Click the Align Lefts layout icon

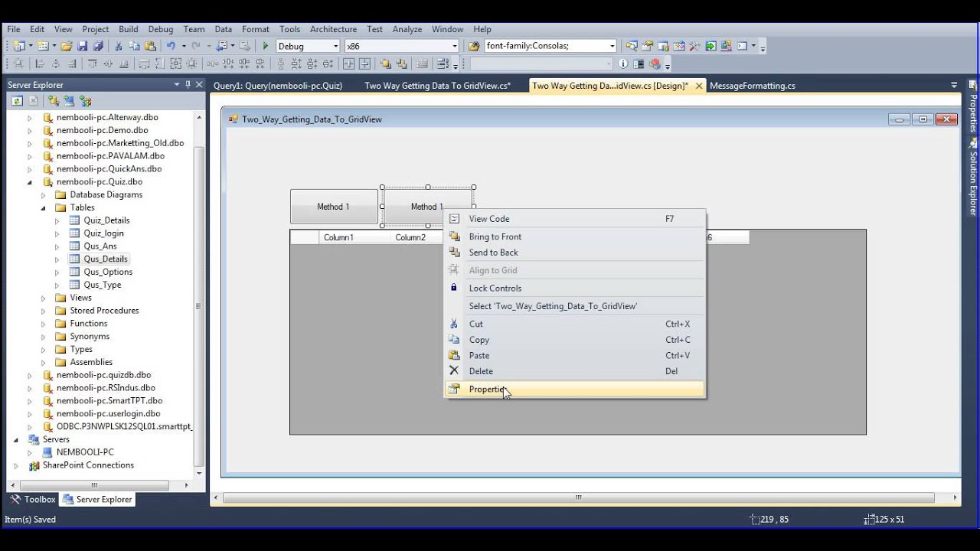(40, 64)
